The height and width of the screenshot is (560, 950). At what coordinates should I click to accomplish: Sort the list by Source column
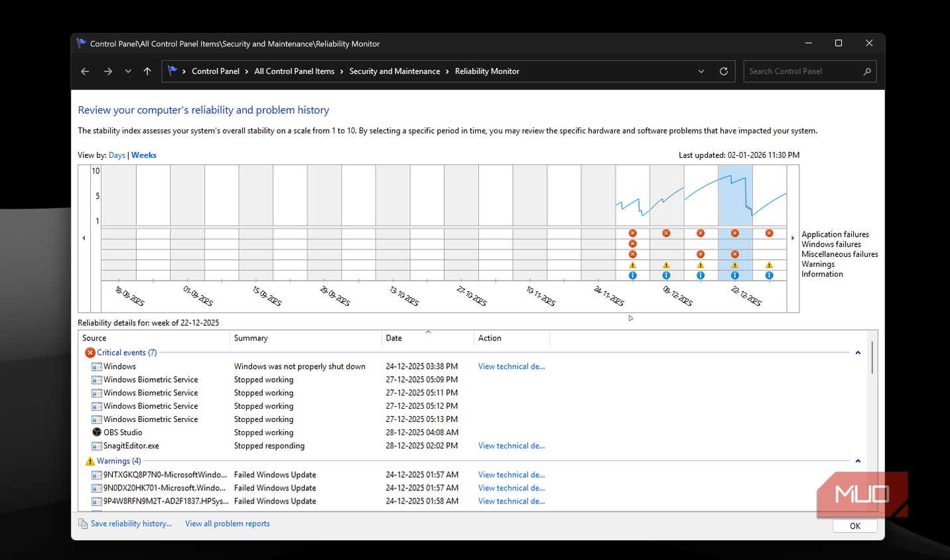pos(153,338)
